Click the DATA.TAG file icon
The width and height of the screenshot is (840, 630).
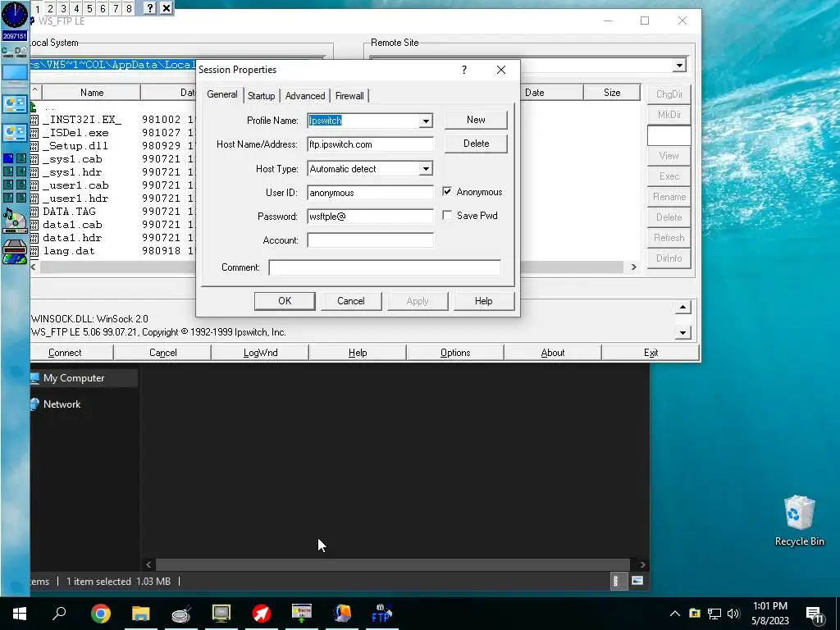coord(34,212)
